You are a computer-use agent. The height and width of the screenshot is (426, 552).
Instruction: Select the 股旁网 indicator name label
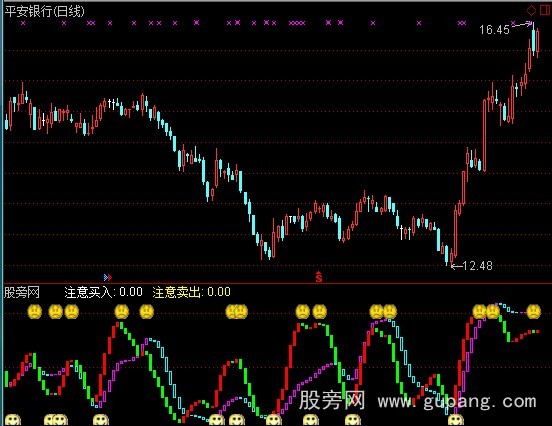tap(22, 292)
